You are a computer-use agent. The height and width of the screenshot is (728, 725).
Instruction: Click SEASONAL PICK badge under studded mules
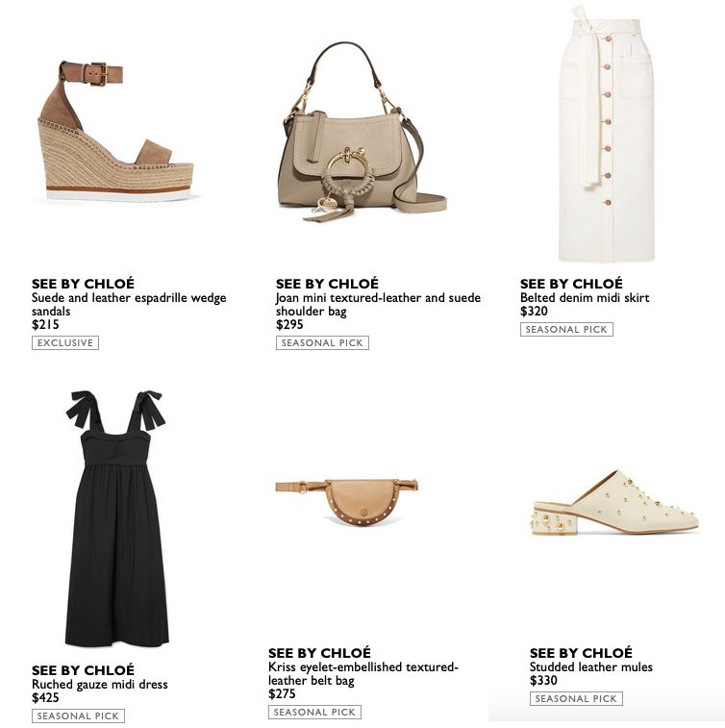pos(576,698)
